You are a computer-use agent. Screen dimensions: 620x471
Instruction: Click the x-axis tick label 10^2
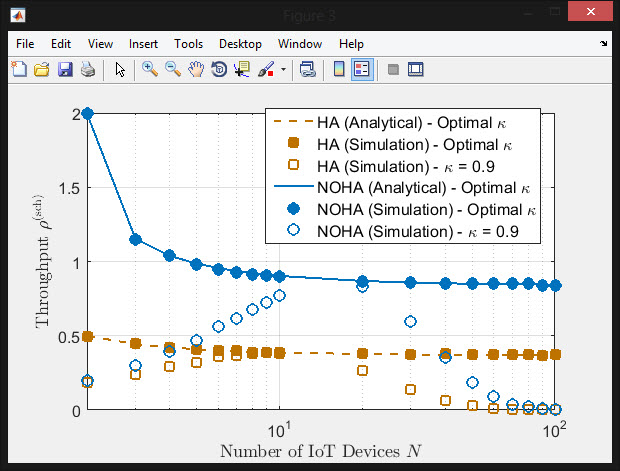click(554, 429)
